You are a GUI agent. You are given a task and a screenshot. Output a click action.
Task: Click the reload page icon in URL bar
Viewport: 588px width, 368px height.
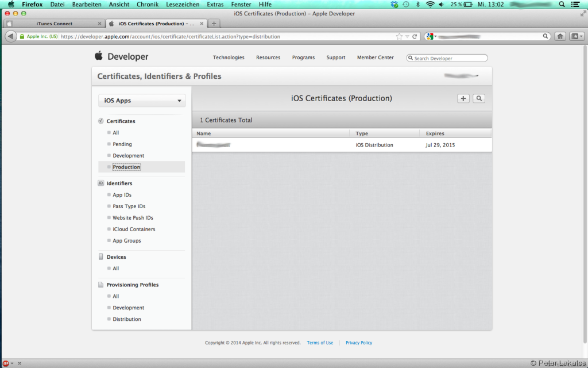[x=415, y=36]
